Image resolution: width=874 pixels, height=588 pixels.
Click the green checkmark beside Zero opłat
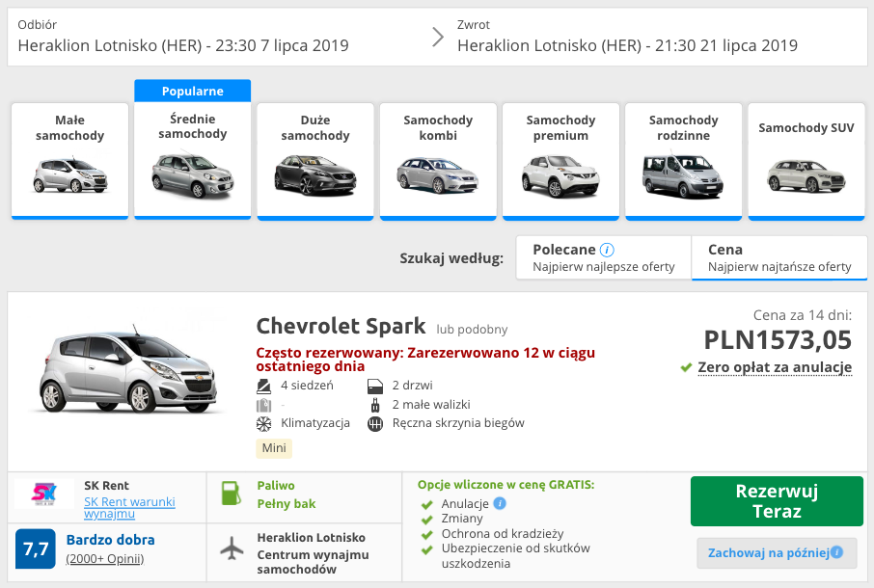[x=686, y=367]
